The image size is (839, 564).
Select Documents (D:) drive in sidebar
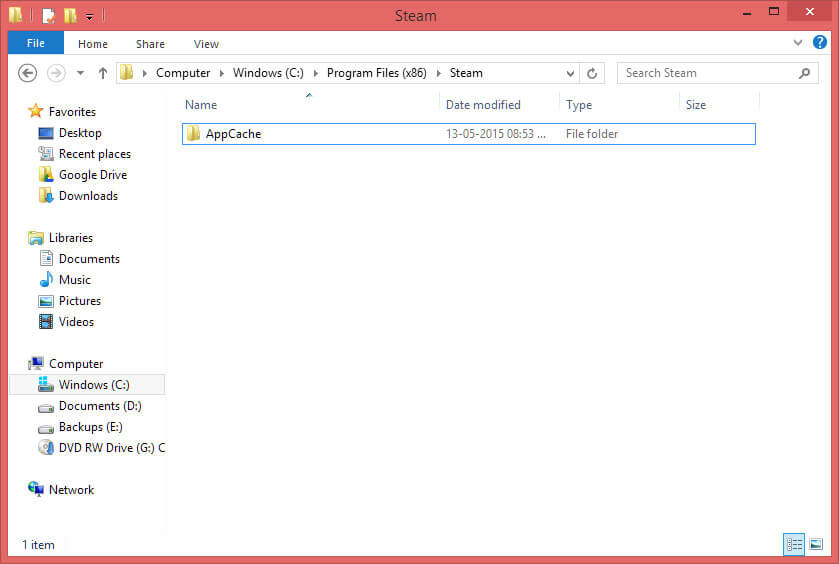(x=100, y=406)
